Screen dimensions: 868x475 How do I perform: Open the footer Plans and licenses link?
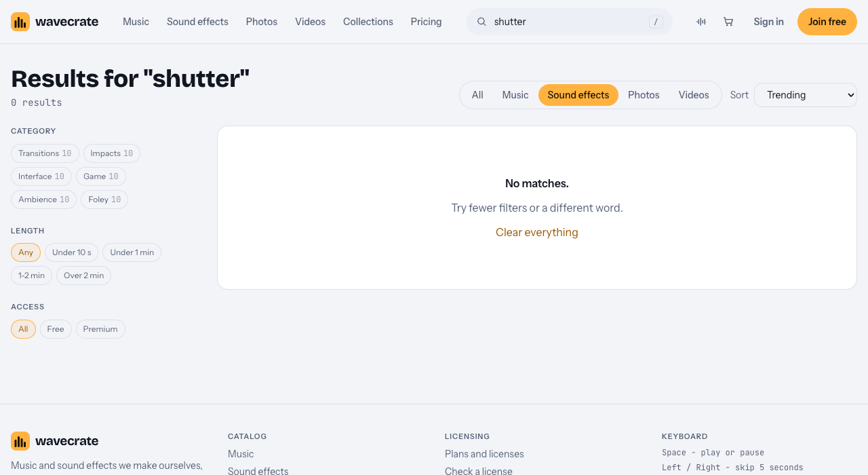click(x=484, y=454)
